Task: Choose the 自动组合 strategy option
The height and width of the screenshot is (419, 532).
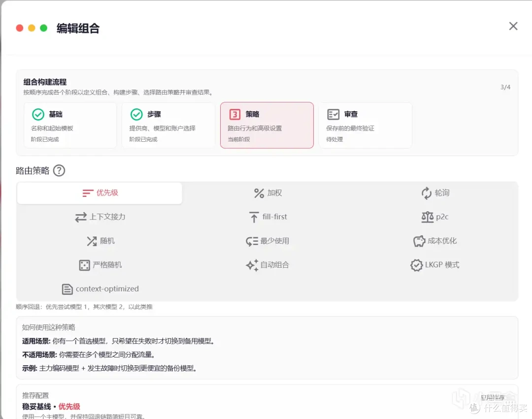Action: [x=267, y=265]
